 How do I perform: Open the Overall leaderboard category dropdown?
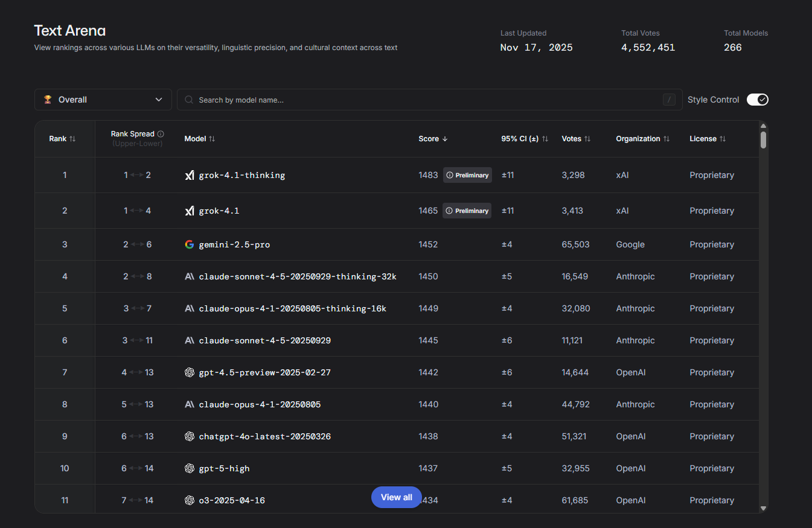click(103, 99)
